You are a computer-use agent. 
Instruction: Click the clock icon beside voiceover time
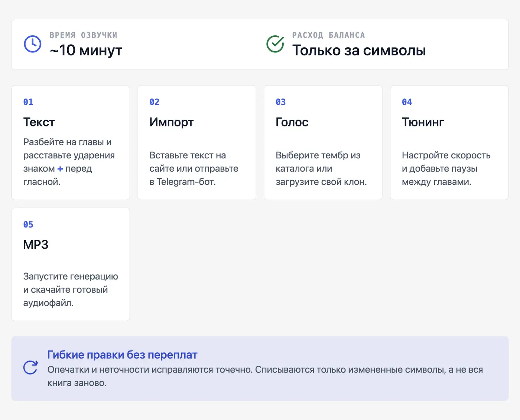[x=33, y=44]
